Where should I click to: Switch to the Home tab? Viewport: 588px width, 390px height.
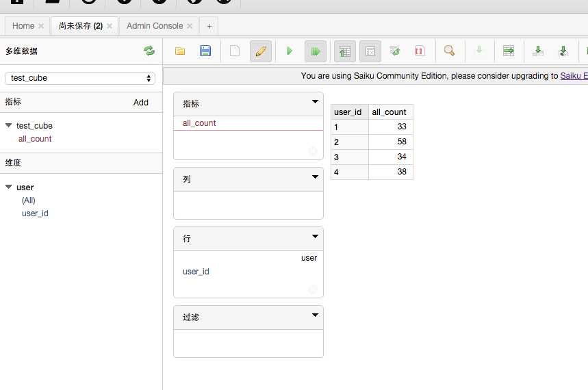click(x=23, y=26)
